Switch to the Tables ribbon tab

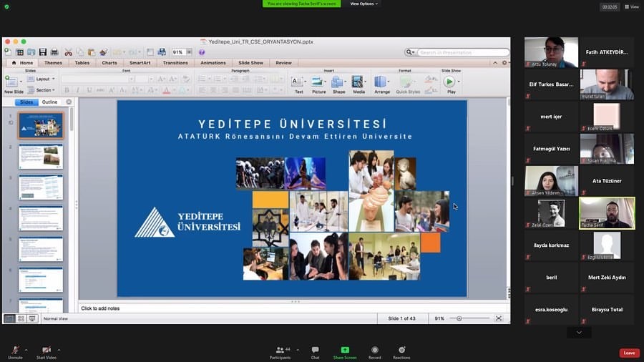point(82,63)
